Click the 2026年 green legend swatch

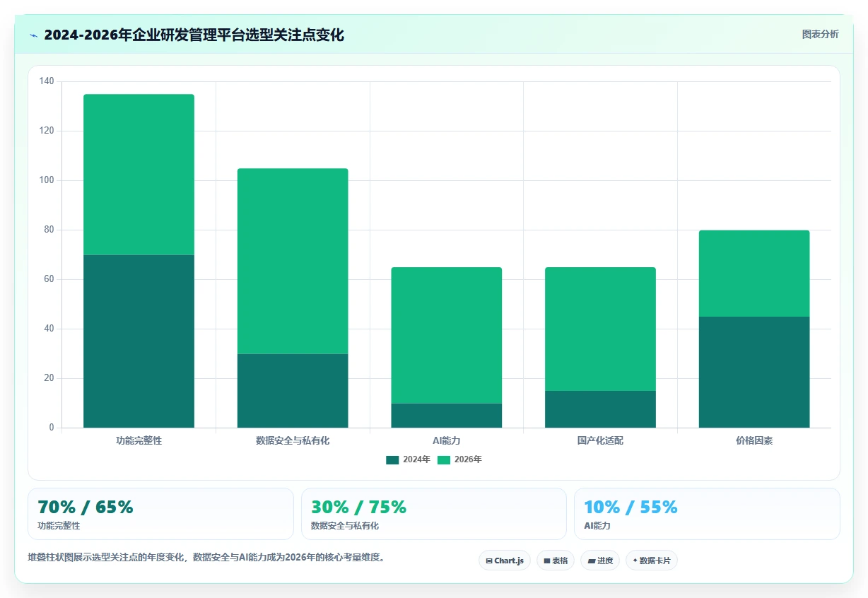point(444,459)
